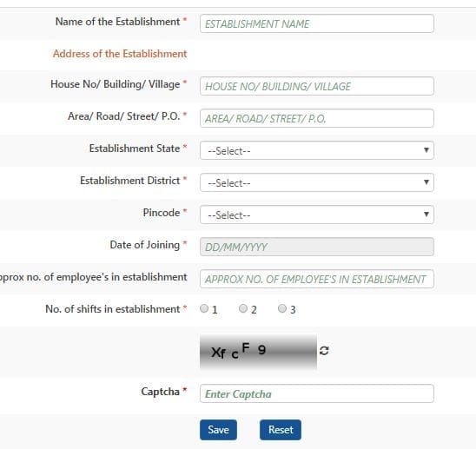The width and height of the screenshot is (476, 449).
Task: Focus the Enter Captcha field
Action: 317,393
